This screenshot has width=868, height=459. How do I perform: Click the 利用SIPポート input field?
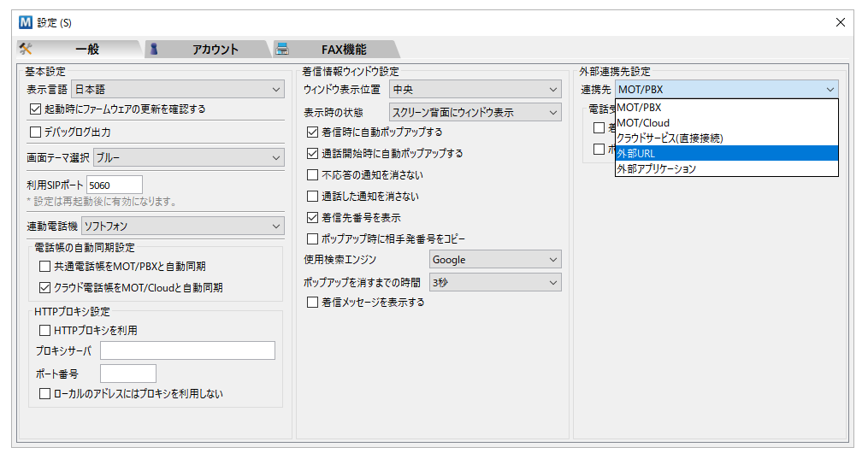(115, 185)
